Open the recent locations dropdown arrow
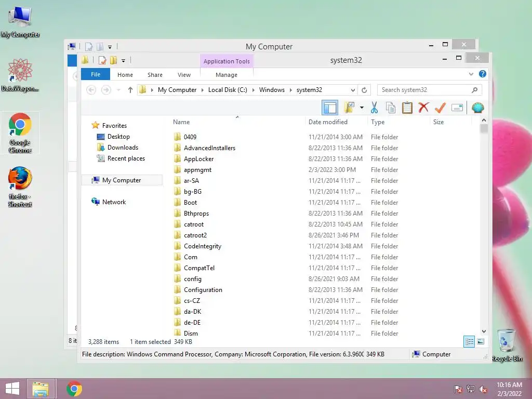The width and height of the screenshot is (532, 399). click(118, 90)
